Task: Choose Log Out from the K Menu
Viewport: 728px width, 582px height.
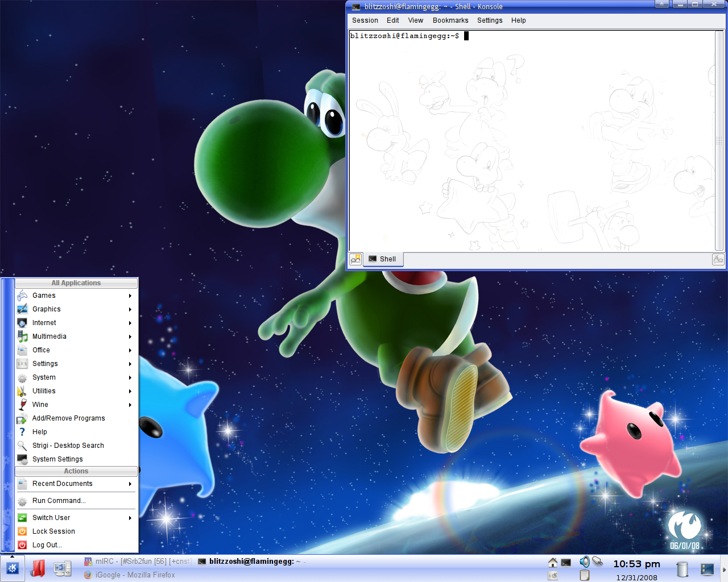Action: tap(47, 545)
